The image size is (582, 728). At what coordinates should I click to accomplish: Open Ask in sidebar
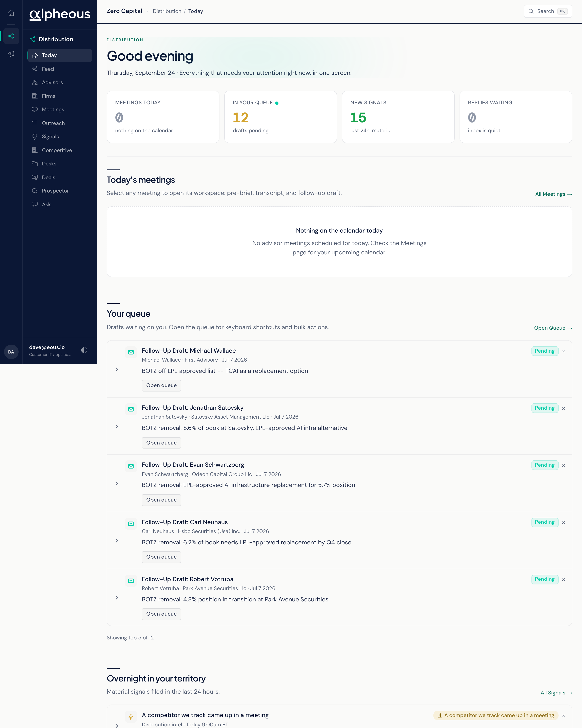[x=60, y=204]
